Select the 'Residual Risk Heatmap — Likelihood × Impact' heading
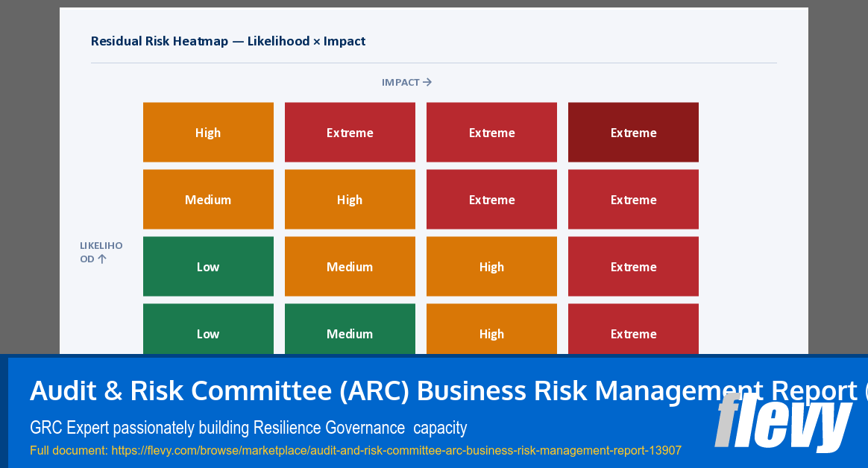Viewport: 868px width, 468px height. pos(228,41)
